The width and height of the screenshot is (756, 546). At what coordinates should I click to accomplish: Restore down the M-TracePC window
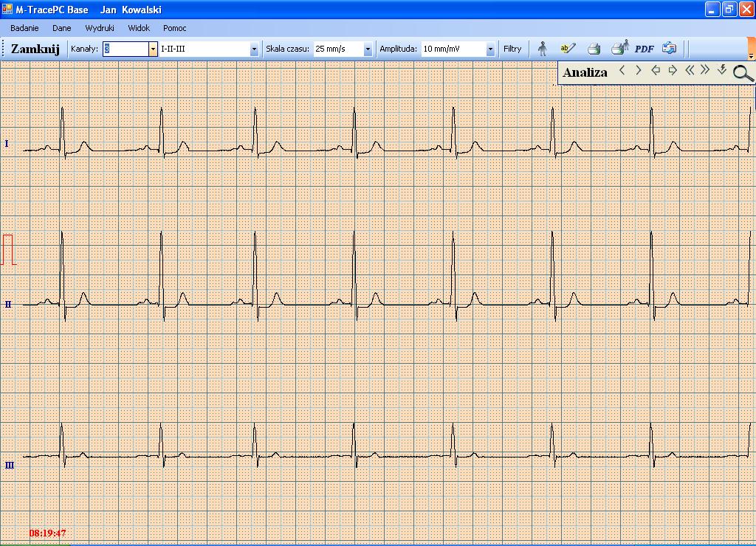coord(729,9)
